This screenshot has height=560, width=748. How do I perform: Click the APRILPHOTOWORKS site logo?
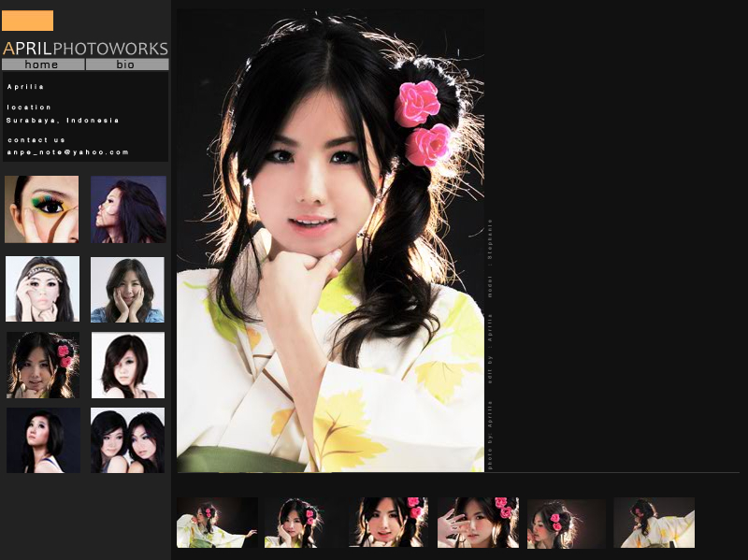85,49
